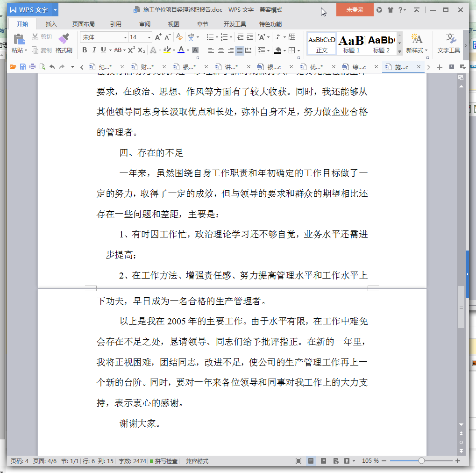
Task: Open the font name 宋体 dropdown
Action: tap(125, 37)
